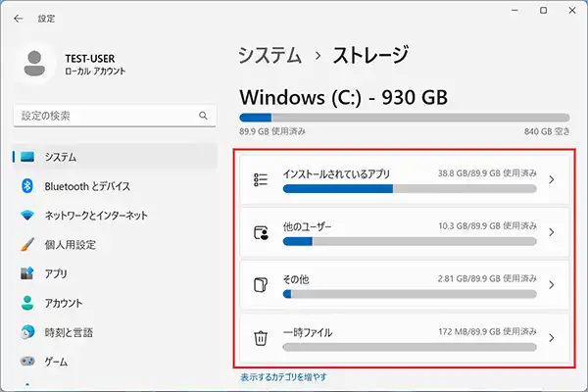Click the システム monitor icon

click(27, 157)
